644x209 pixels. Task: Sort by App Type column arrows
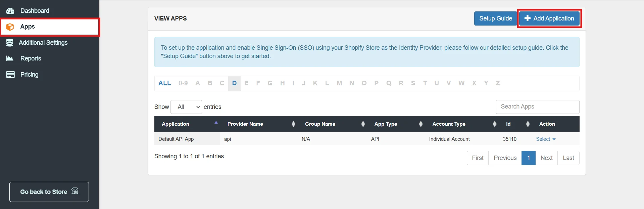point(420,124)
